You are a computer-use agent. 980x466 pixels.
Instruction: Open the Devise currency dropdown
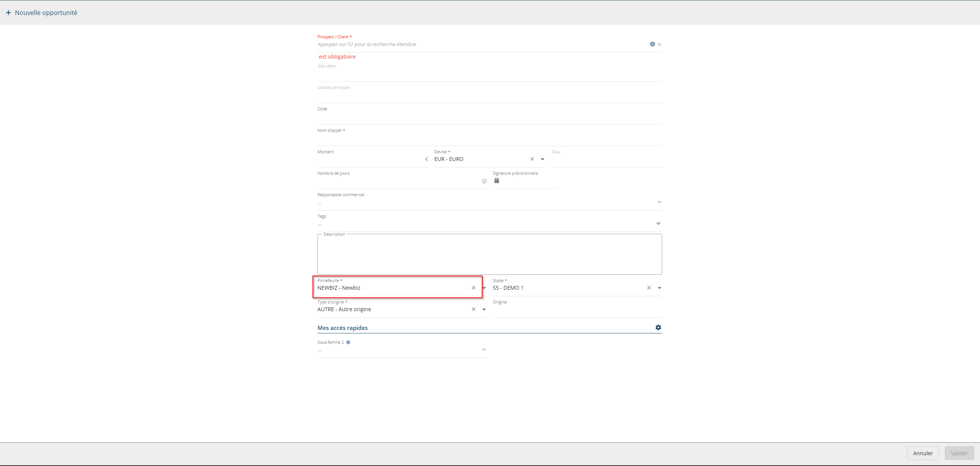coord(542,159)
